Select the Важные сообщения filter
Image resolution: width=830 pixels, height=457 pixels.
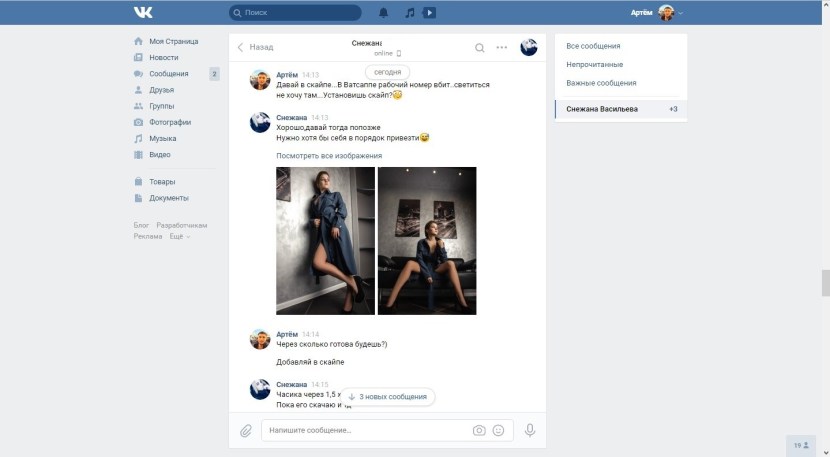(x=601, y=83)
